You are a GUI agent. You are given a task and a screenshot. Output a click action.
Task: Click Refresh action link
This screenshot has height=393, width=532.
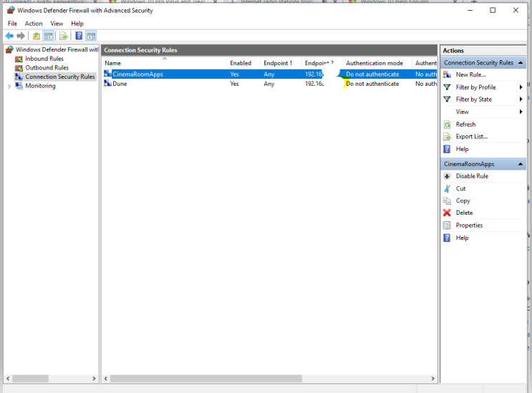point(465,125)
